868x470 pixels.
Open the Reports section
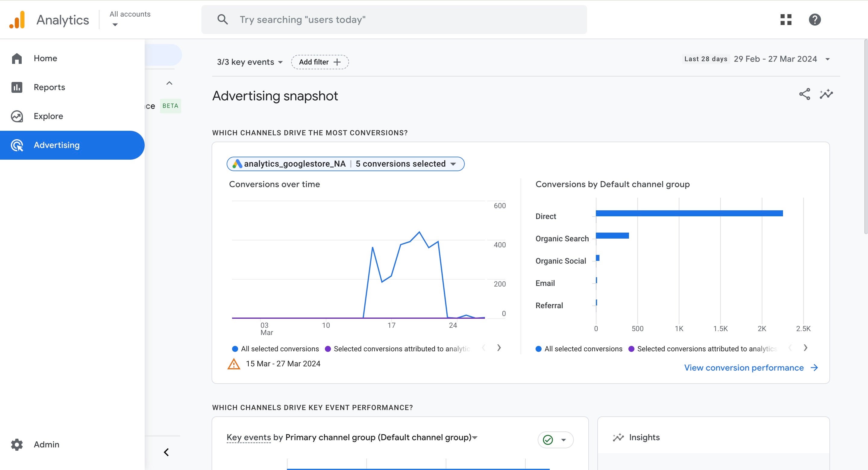click(x=49, y=87)
